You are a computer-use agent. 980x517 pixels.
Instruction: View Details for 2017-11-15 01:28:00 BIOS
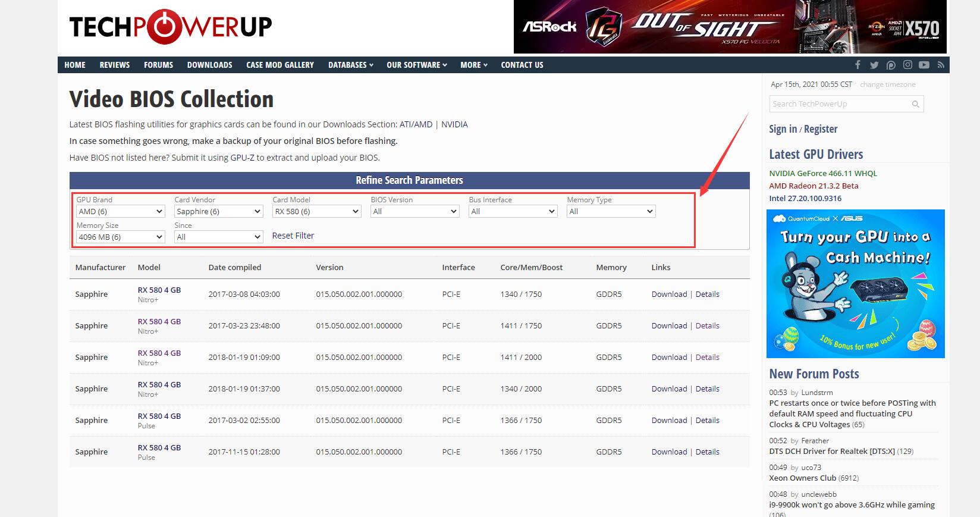[x=708, y=452]
